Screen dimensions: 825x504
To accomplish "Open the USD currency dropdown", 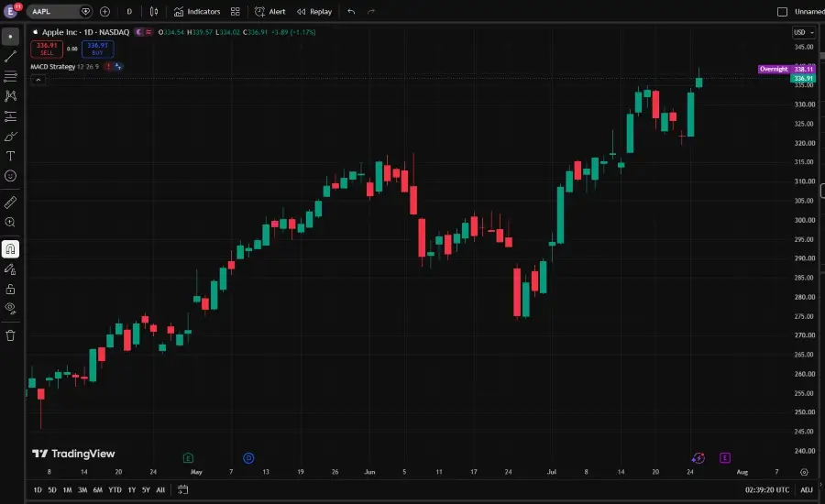I will [803, 32].
